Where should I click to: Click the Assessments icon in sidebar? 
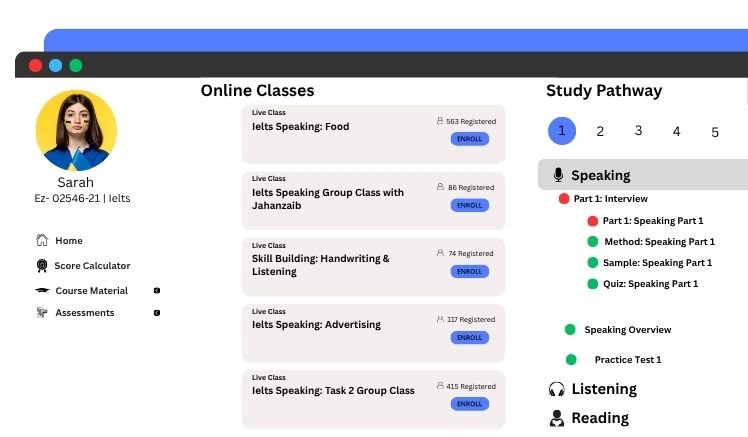pyautogui.click(x=42, y=313)
